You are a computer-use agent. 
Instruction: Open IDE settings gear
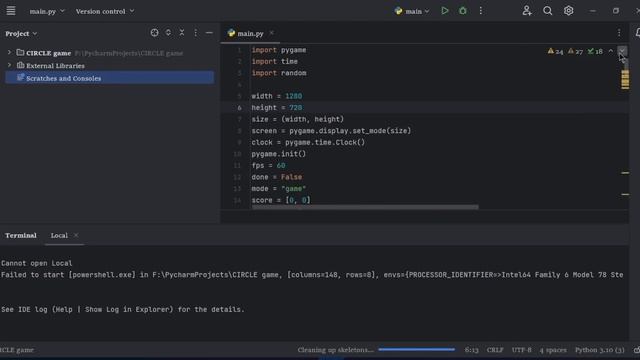[x=569, y=11]
